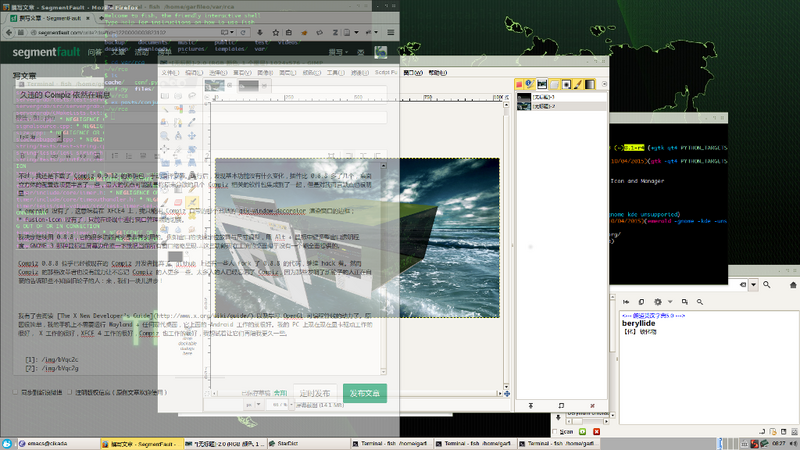The width and height of the screenshot is (800, 450).
Task: Click StarDict toolbar small magnifier icon
Action: (699, 302)
